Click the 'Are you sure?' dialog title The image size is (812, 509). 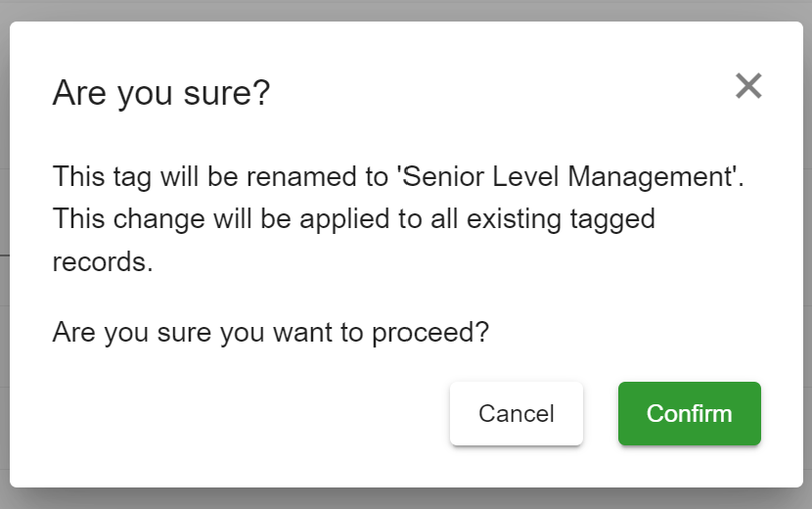point(161,93)
